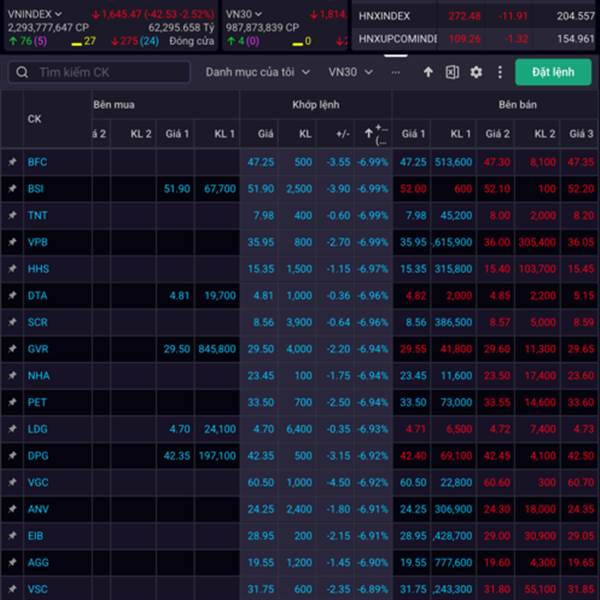This screenshot has height=600, width=600.
Task: Open the Danh mục của tôi dropdown
Action: 258,72
